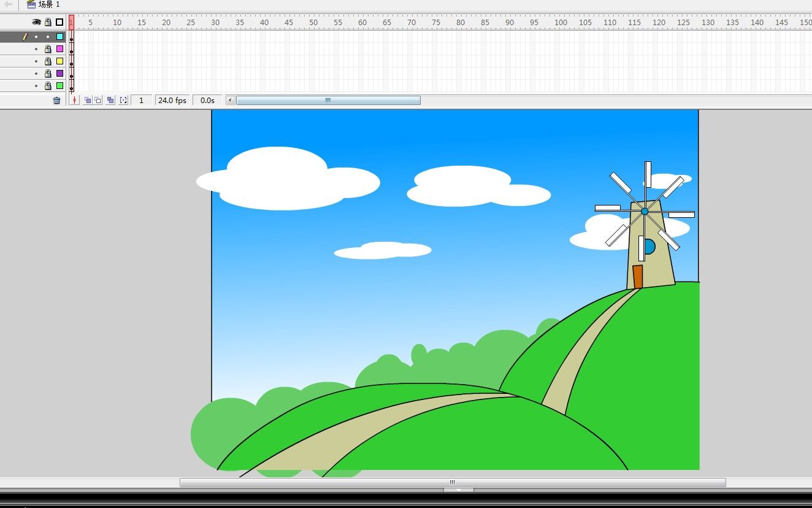Unlock the magenta layer padlock

tap(48, 48)
